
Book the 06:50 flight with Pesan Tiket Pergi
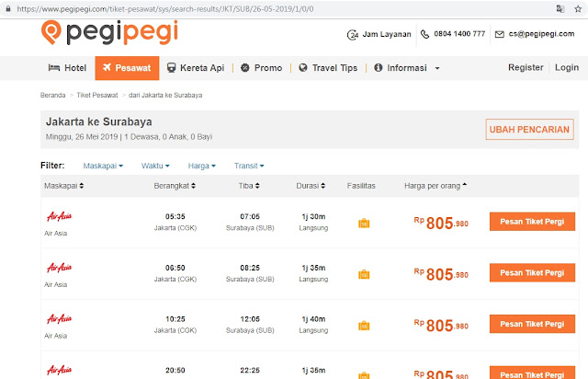(x=532, y=272)
